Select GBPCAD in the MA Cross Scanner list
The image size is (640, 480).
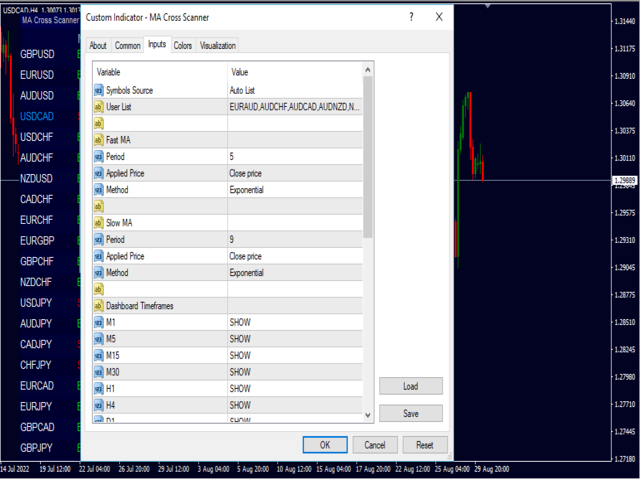37,427
